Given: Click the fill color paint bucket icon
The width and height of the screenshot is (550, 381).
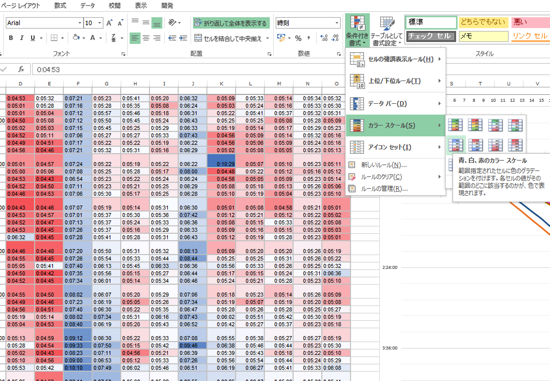Looking at the screenshot, I should (x=76, y=38).
